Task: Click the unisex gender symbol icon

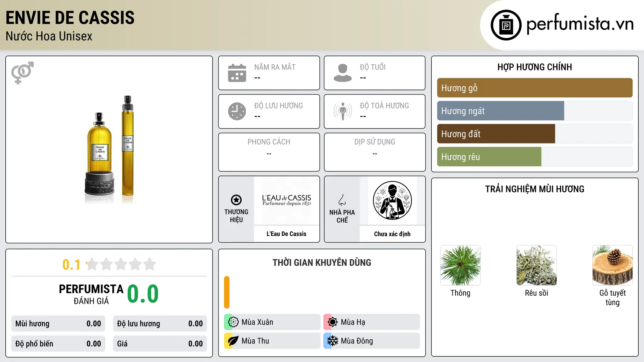Action: point(22,73)
